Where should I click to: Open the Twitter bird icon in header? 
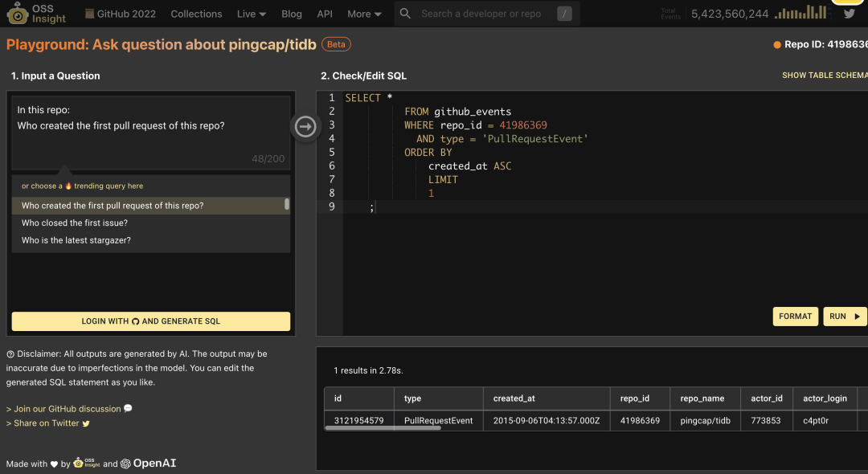(850, 14)
